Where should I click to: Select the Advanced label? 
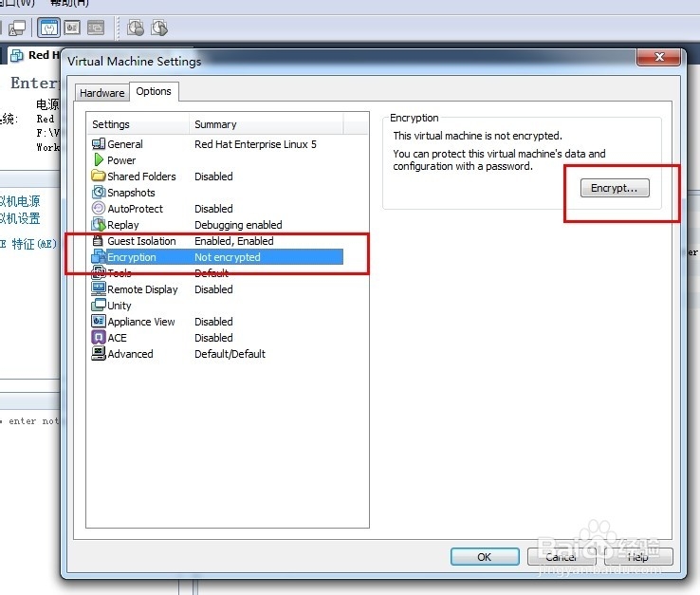(130, 354)
